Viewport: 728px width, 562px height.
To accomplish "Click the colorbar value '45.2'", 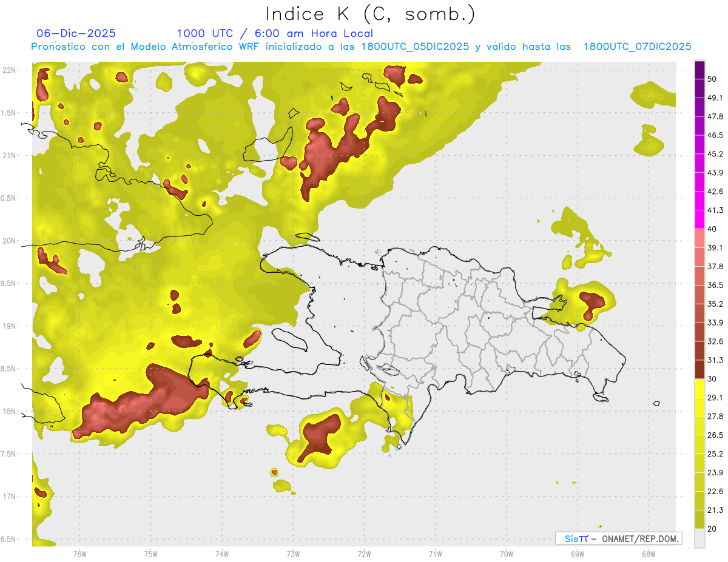I will tap(715, 154).
